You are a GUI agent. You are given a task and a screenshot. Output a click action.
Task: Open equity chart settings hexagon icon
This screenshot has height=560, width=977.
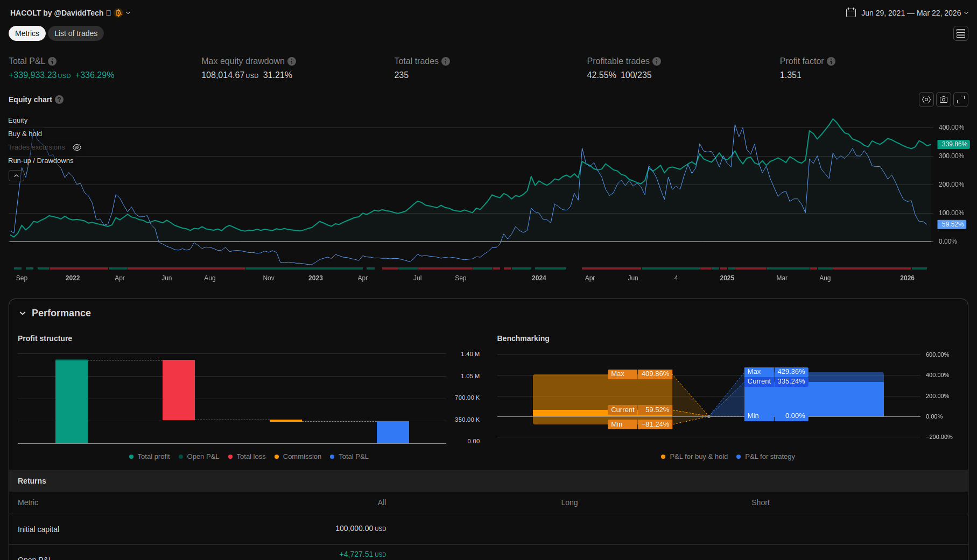(x=926, y=100)
